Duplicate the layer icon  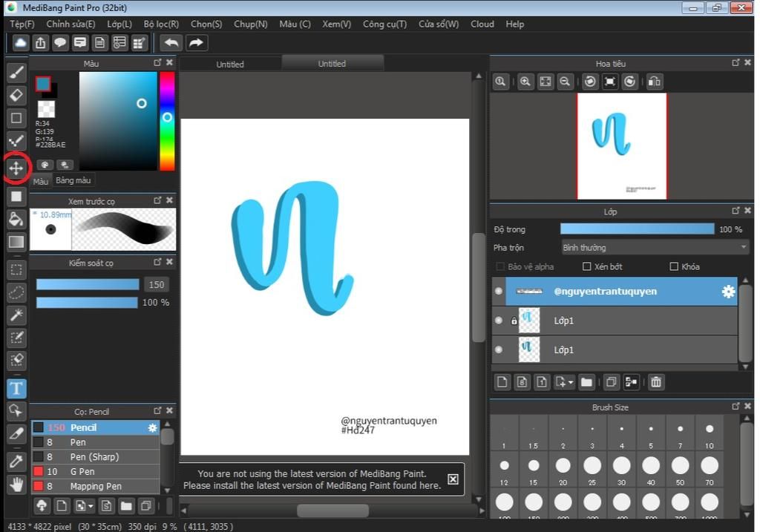point(612,382)
